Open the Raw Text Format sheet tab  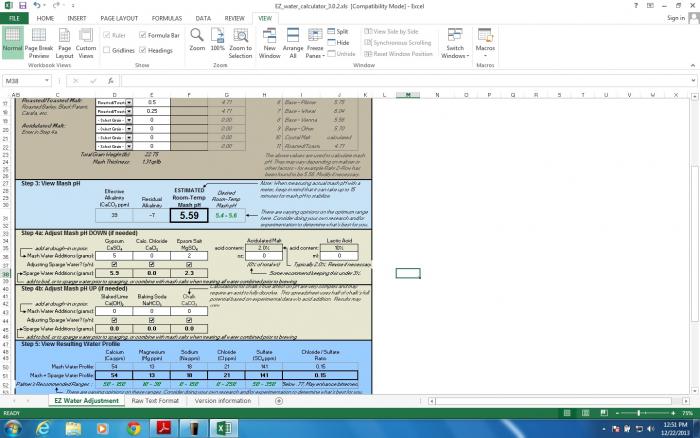(155, 401)
